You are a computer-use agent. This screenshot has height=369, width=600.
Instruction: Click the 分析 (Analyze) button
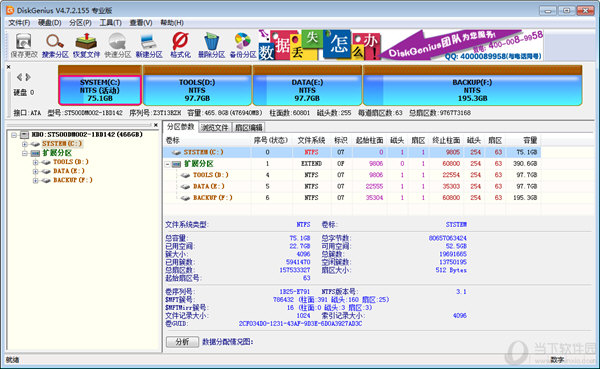(183, 342)
